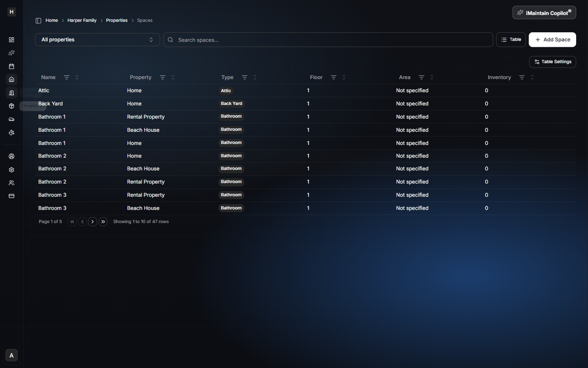The height and width of the screenshot is (368, 588).
Task: Open the Settings gear icon in sidebar
Action: pyautogui.click(x=11, y=169)
